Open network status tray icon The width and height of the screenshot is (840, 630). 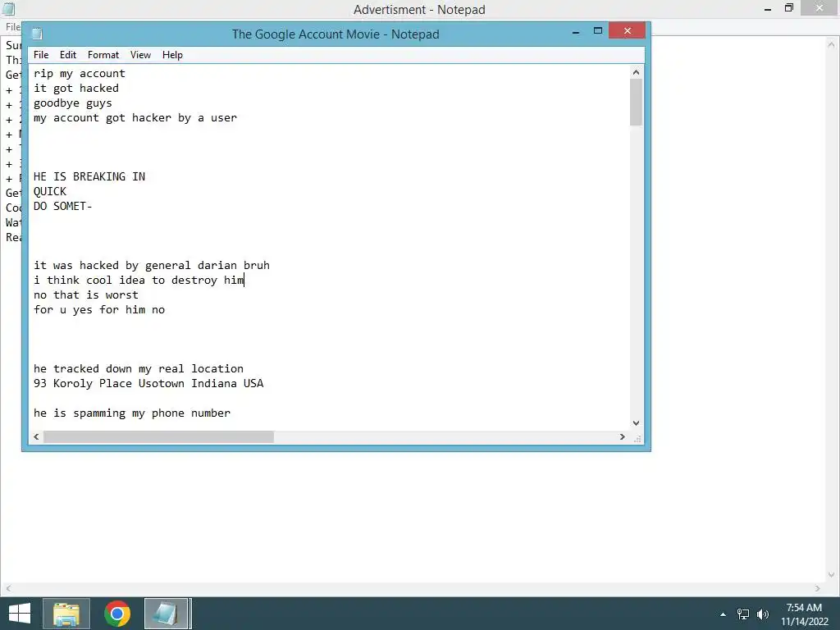click(x=743, y=614)
